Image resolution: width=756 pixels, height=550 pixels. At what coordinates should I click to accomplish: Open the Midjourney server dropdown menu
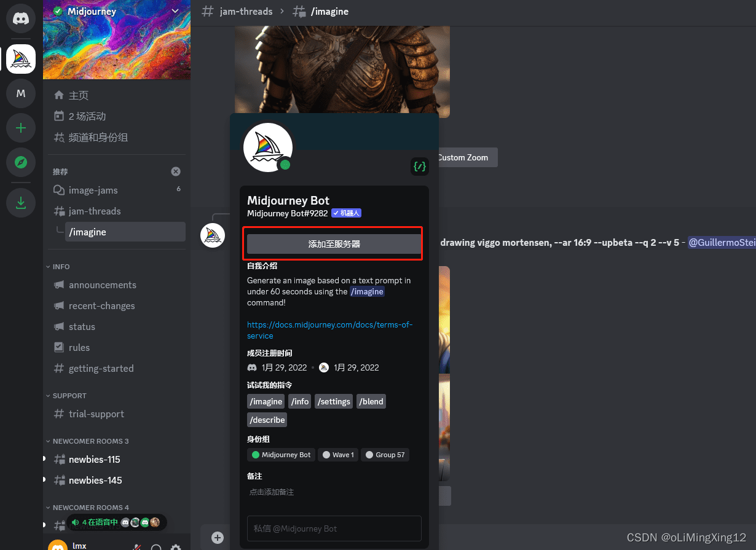click(175, 11)
